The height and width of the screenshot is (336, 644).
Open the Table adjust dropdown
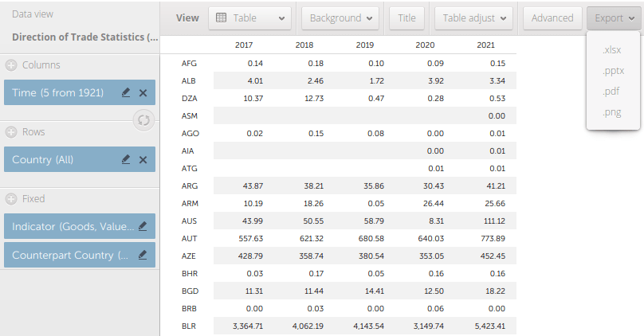click(473, 18)
